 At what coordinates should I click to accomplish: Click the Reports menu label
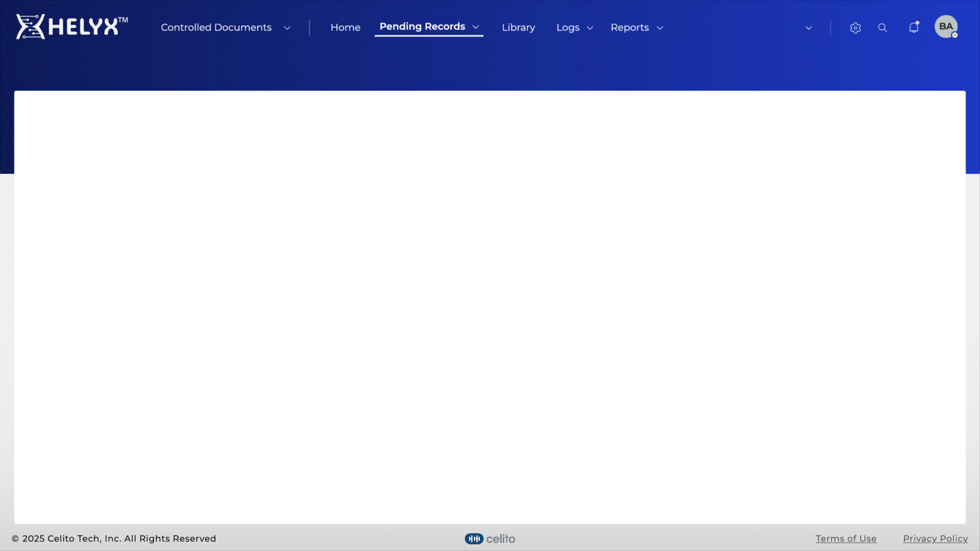click(x=629, y=28)
